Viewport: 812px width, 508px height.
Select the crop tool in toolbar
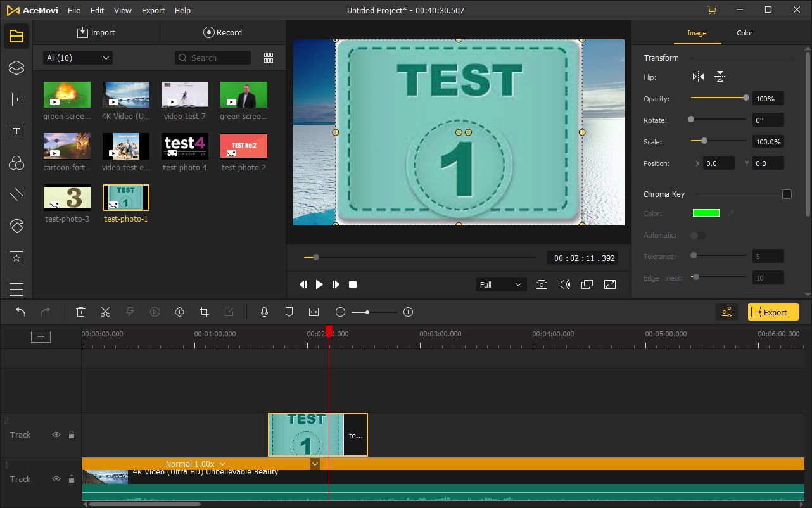tap(204, 312)
